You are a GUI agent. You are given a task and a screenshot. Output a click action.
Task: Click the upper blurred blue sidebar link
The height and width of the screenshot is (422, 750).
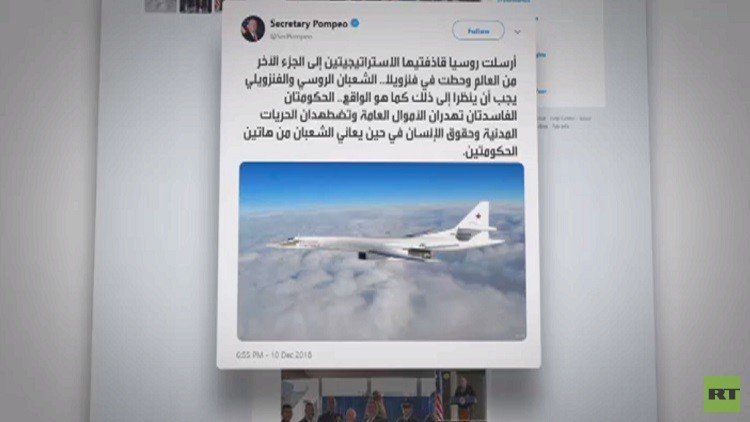point(541,56)
